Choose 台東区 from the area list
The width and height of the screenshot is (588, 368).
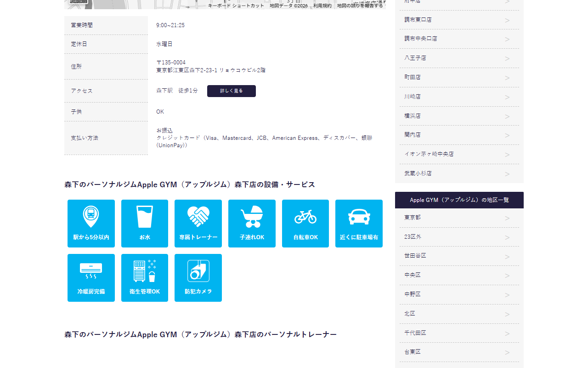[459, 352]
